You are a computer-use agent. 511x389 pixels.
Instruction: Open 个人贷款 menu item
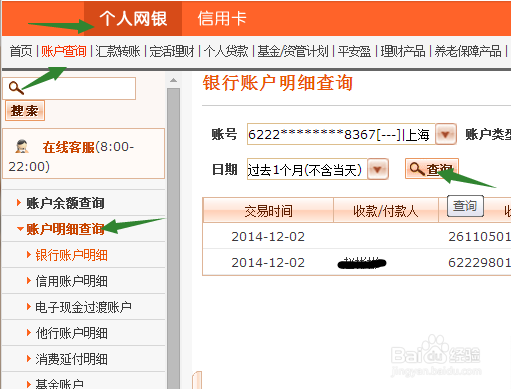[226, 51]
